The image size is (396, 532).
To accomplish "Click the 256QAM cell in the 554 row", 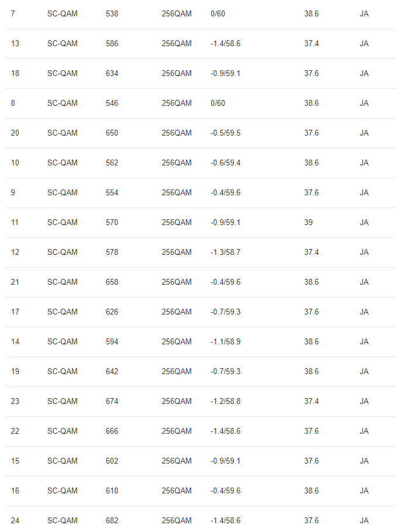I will point(176,192).
